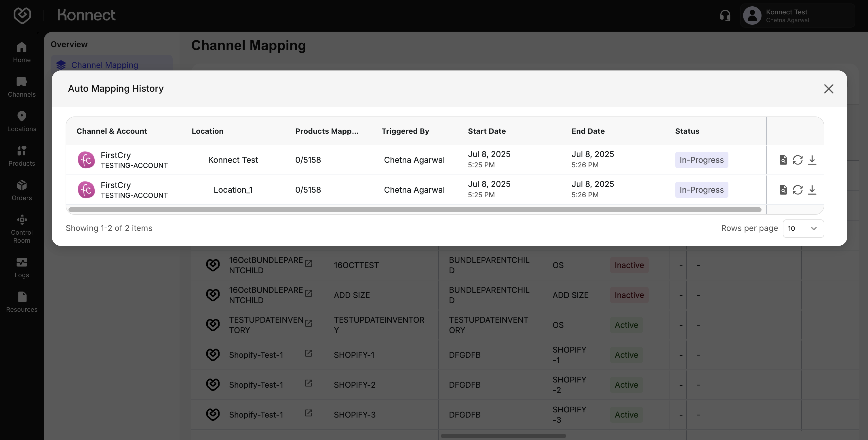
Task: Click the Channel & Account column header
Action: 112,131
